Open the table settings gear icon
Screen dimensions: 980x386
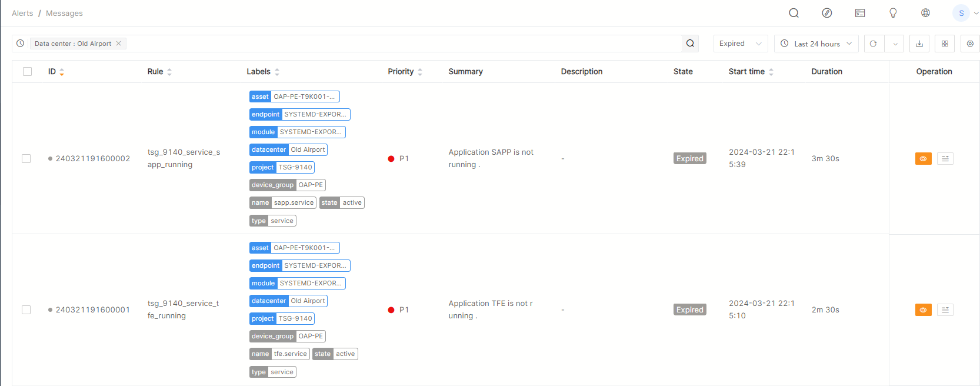point(970,44)
